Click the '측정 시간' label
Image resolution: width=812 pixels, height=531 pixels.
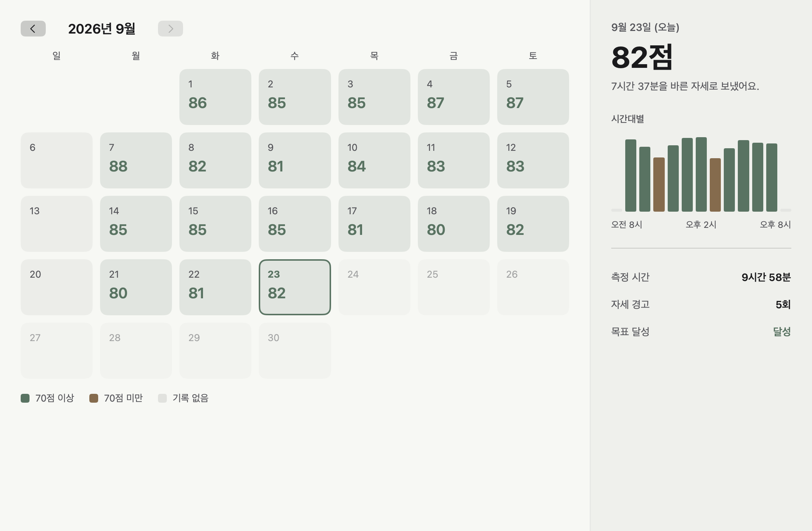tap(630, 277)
